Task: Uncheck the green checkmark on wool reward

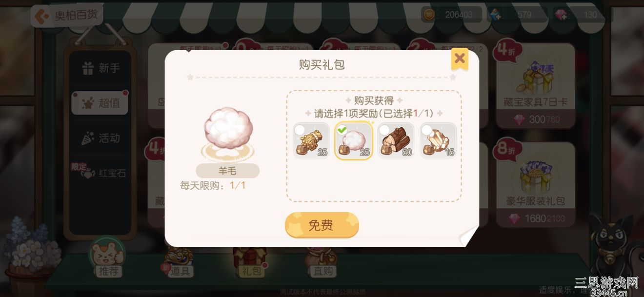Action: [x=342, y=130]
